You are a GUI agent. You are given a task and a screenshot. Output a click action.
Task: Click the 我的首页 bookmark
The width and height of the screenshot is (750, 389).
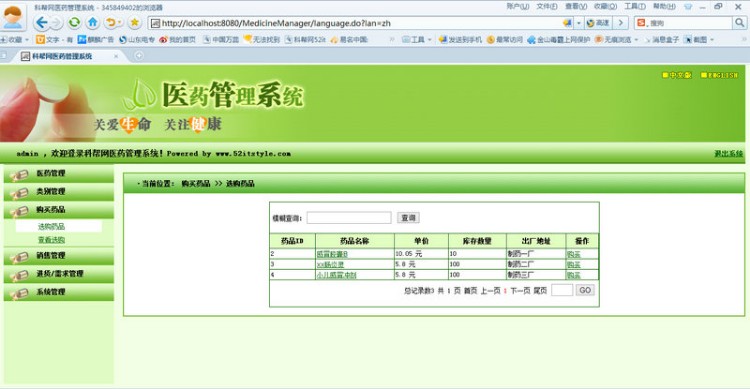[x=177, y=40]
